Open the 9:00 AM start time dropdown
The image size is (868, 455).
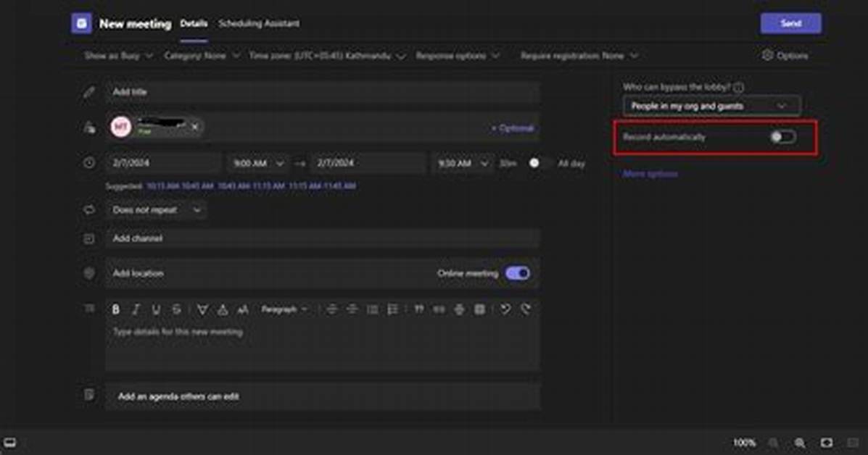(258, 163)
